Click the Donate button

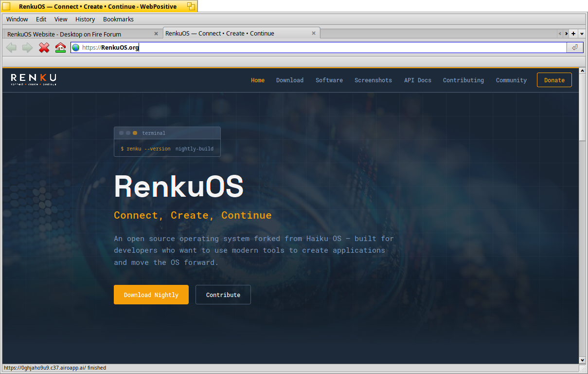pyautogui.click(x=554, y=80)
